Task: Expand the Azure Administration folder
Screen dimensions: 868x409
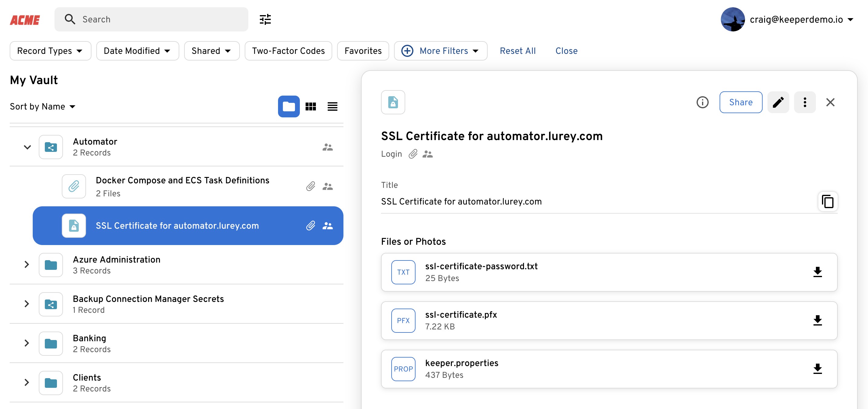Action: pos(27,265)
